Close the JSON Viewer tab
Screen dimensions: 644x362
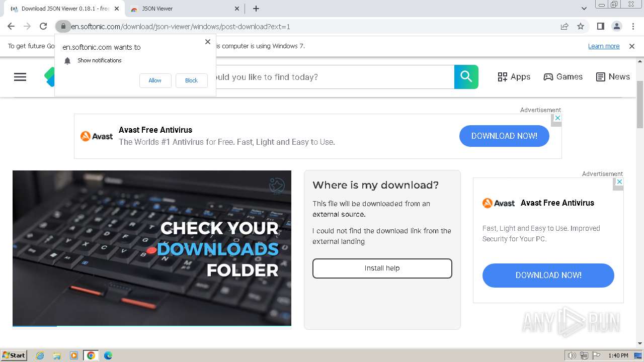pyautogui.click(x=237, y=9)
